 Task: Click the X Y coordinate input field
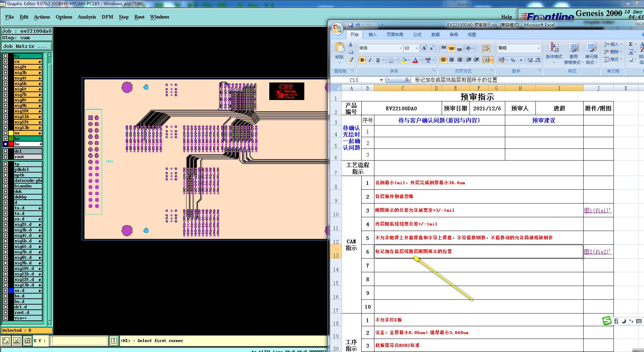point(79,341)
